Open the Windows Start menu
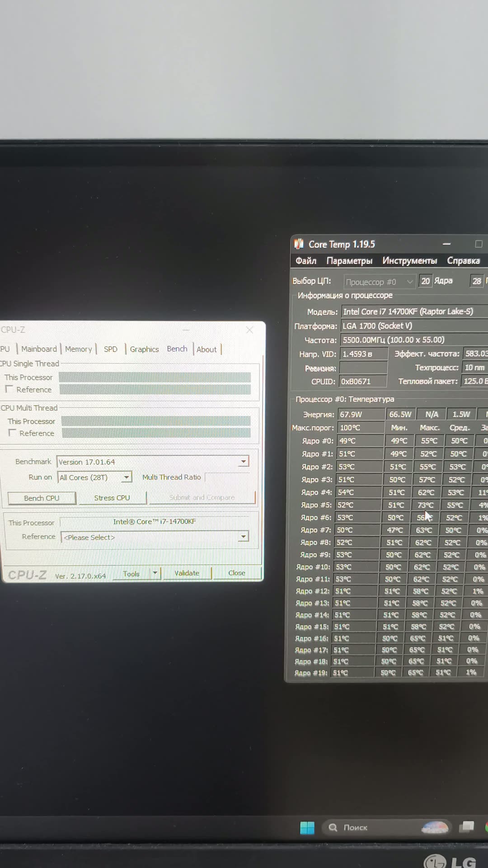Screen dimensions: 488x868 point(307,827)
